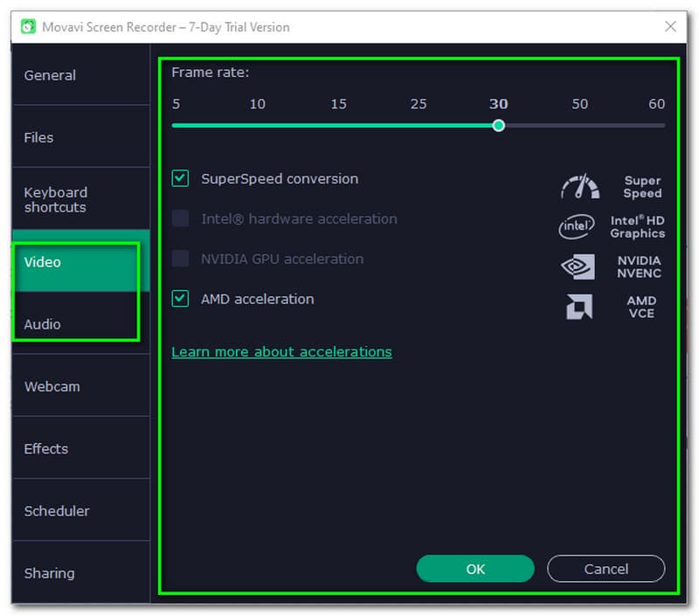The width and height of the screenshot is (699, 616).
Task: Click the NVIDIA NVENC label text
Action: pos(639,266)
